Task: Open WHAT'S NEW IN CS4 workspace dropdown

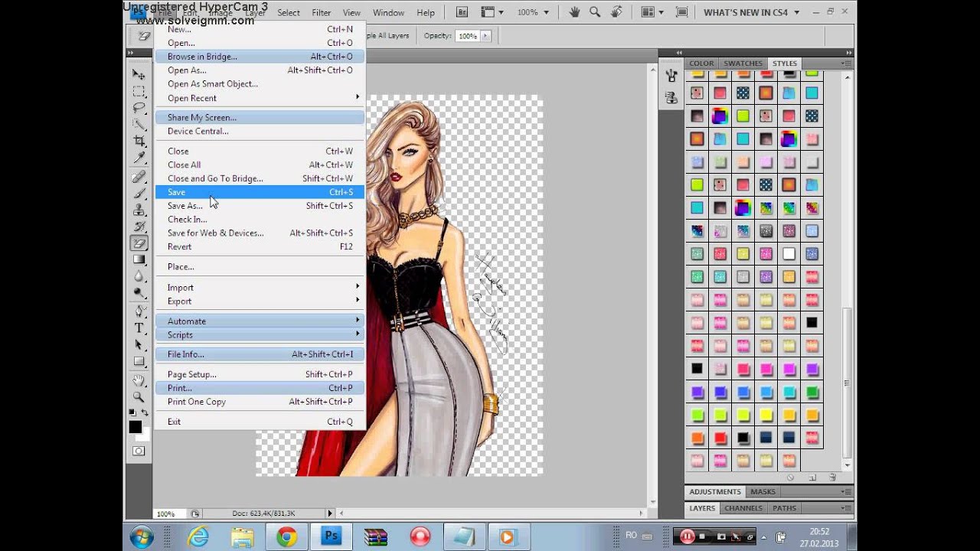Action: [x=752, y=12]
